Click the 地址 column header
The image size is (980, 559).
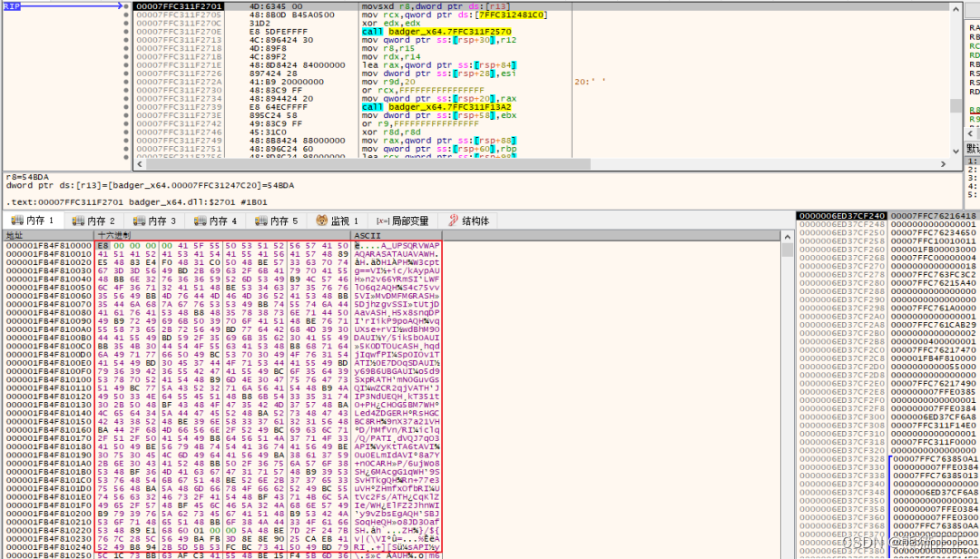point(16,235)
